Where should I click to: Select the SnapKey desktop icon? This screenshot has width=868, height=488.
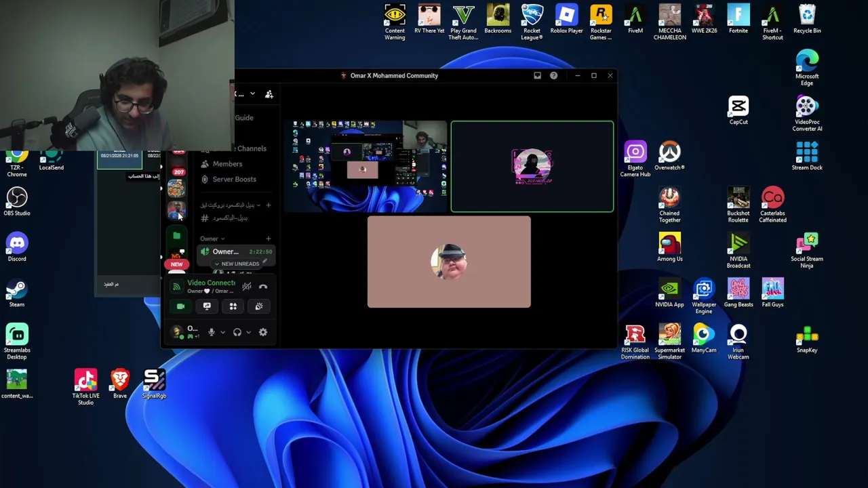tap(807, 338)
